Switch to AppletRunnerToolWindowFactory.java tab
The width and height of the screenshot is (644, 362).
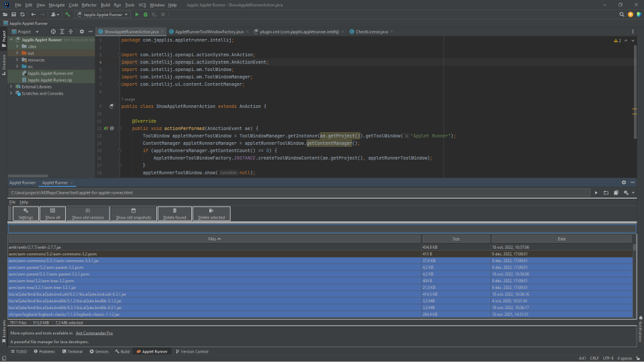coord(209,32)
